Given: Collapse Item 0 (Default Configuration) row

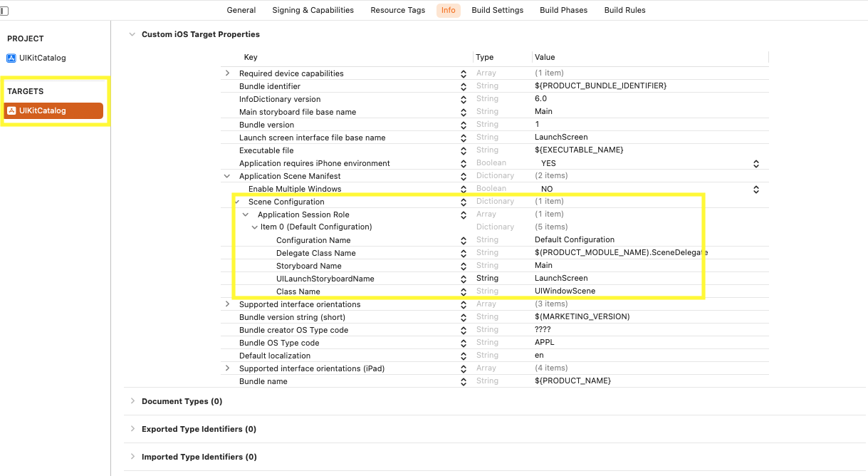Looking at the screenshot, I should pos(255,227).
